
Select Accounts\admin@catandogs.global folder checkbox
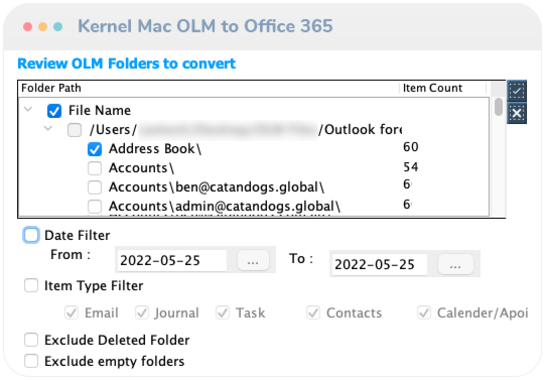[x=95, y=207]
